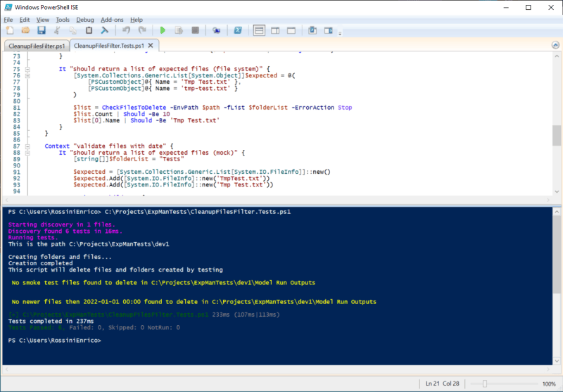Click the 'Tests completed in 237ms' line
The image size is (563, 392).
[x=51, y=322]
